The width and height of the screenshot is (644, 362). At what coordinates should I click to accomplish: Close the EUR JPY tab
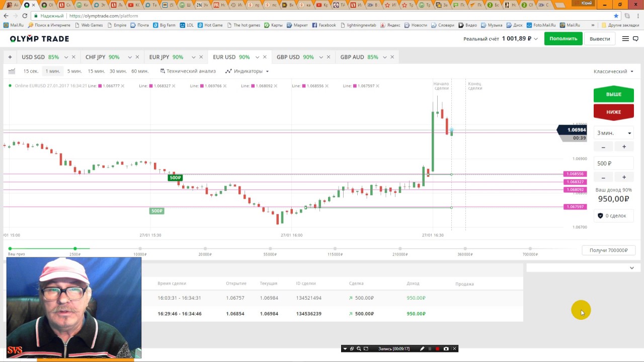point(201,57)
